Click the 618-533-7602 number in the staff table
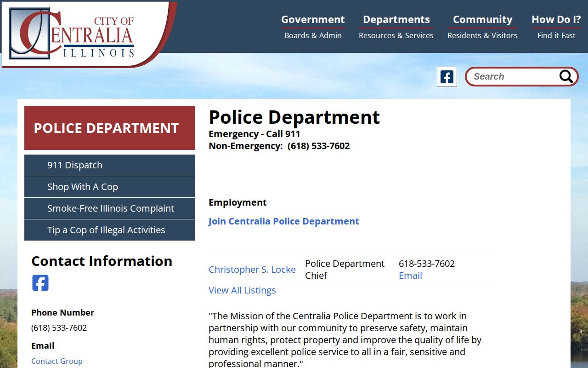 tap(427, 264)
